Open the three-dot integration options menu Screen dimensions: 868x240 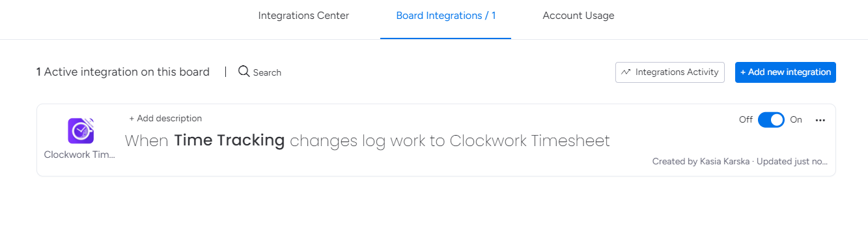(820, 120)
